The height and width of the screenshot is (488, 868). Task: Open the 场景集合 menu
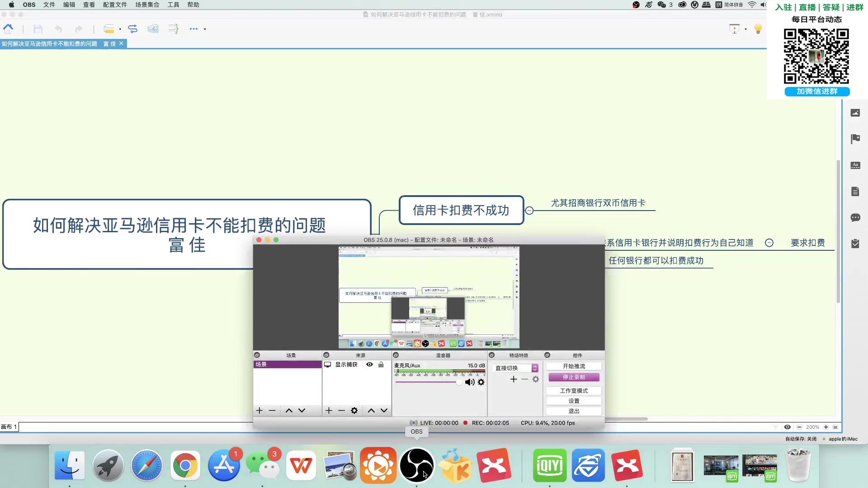(147, 5)
